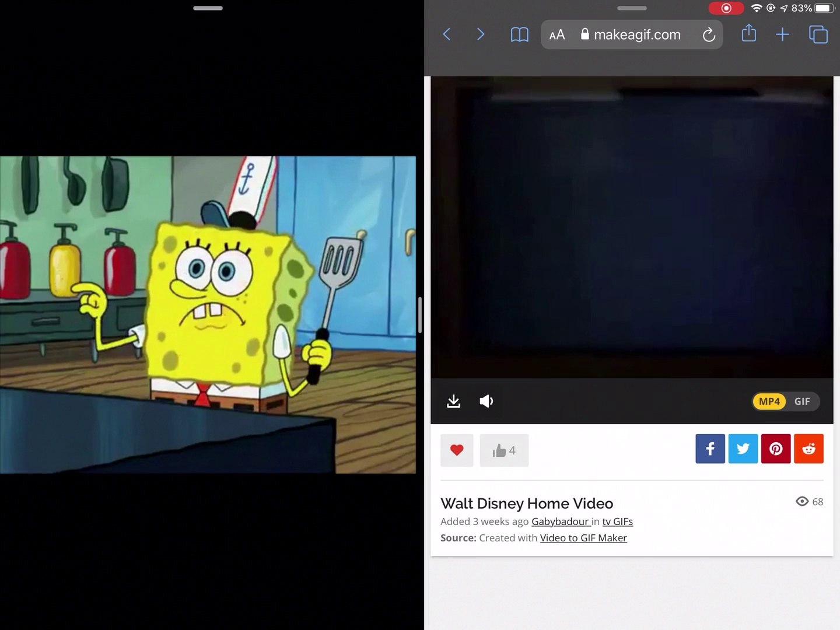Share the clip on Facebook
This screenshot has width=840, height=630.
(710, 449)
